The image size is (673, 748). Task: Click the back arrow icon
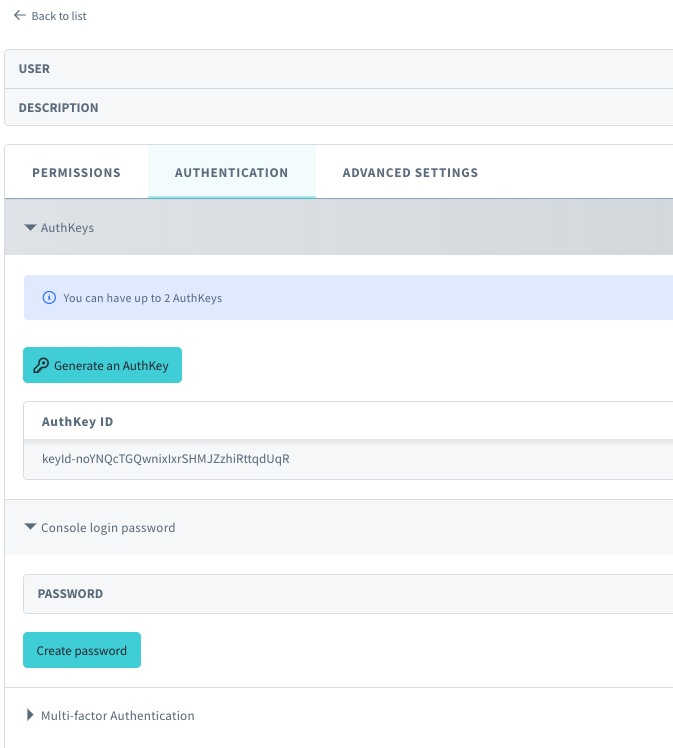click(x=19, y=16)
